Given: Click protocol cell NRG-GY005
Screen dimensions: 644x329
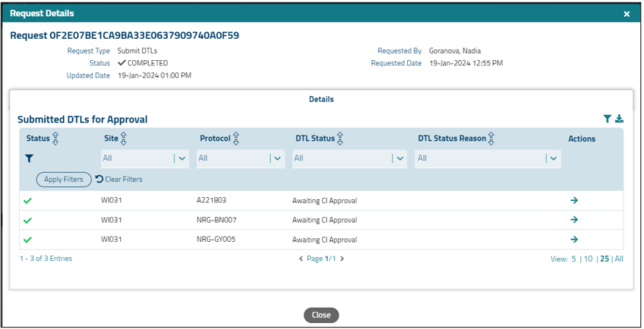Looking at the screenshot, I should (x=216, y=239).
